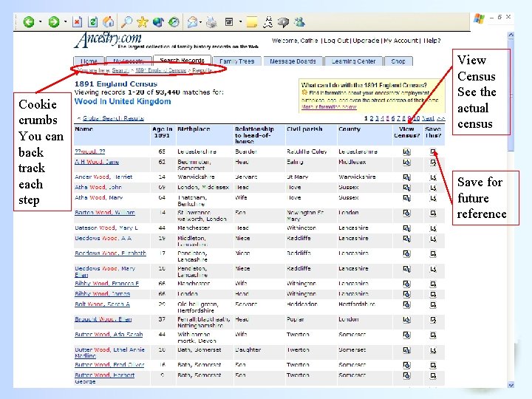Open the Home tab
The width and height of the screenshot is (532, 399).
click(89, 61)
